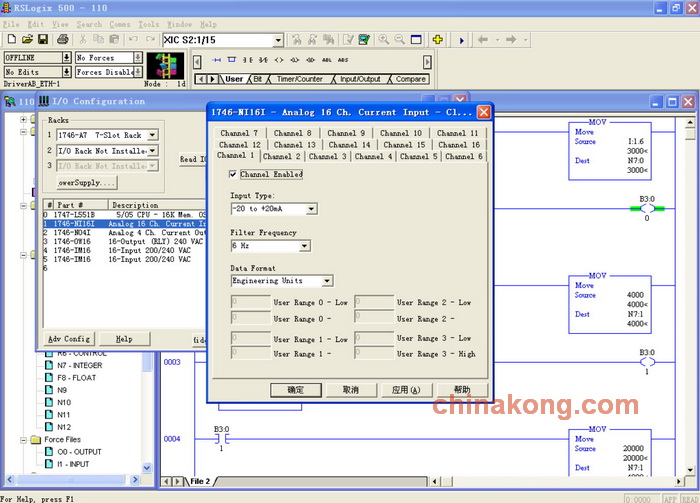The width and height of the screenshot is (700, 503).
Task: Click the verify project icon
Action: click(x=364, y=40)
